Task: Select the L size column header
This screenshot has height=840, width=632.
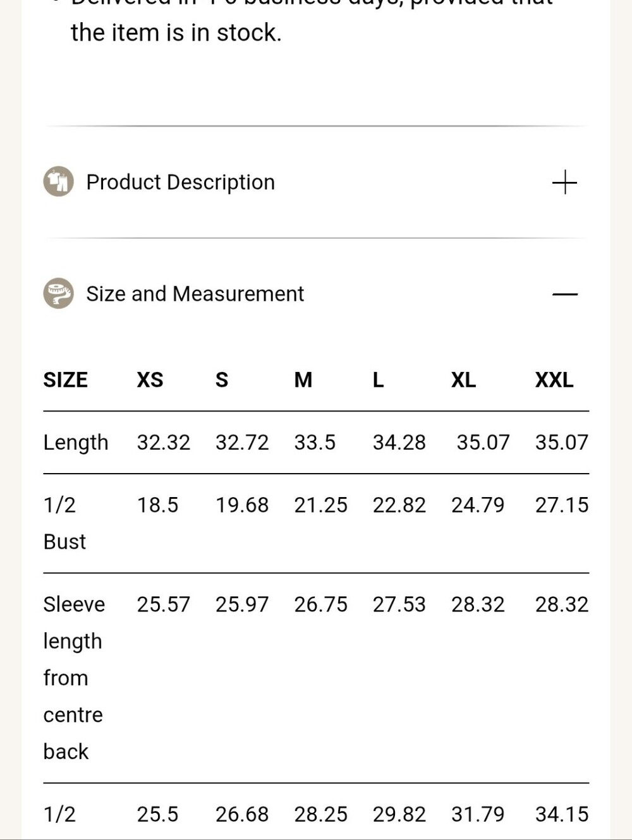Action: point(378,380)
